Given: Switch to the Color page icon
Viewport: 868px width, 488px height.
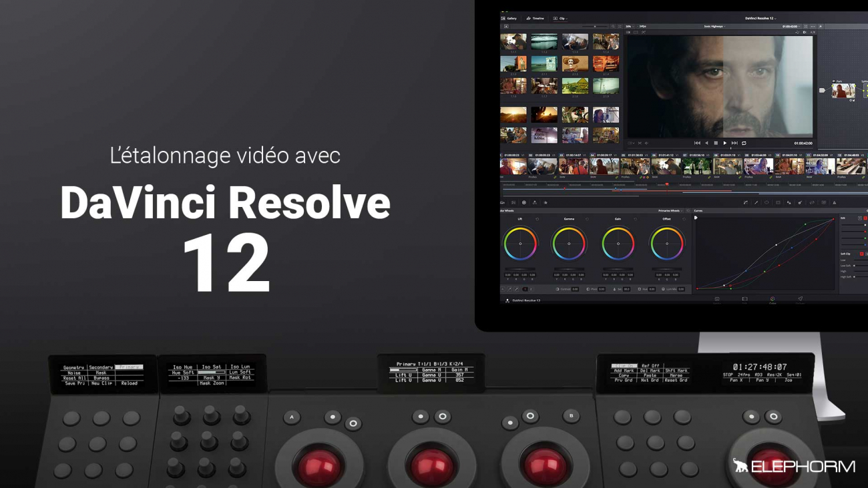Looking at the screenshot, I should [773, 300].
